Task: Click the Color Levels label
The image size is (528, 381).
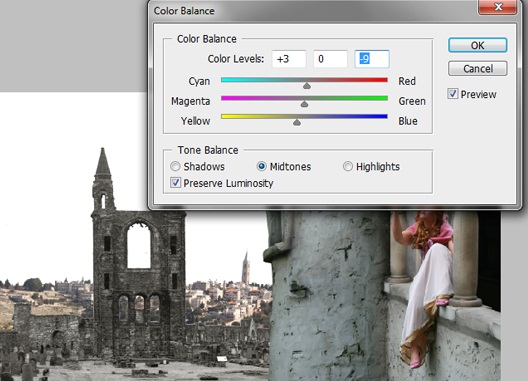Action: 236,59
